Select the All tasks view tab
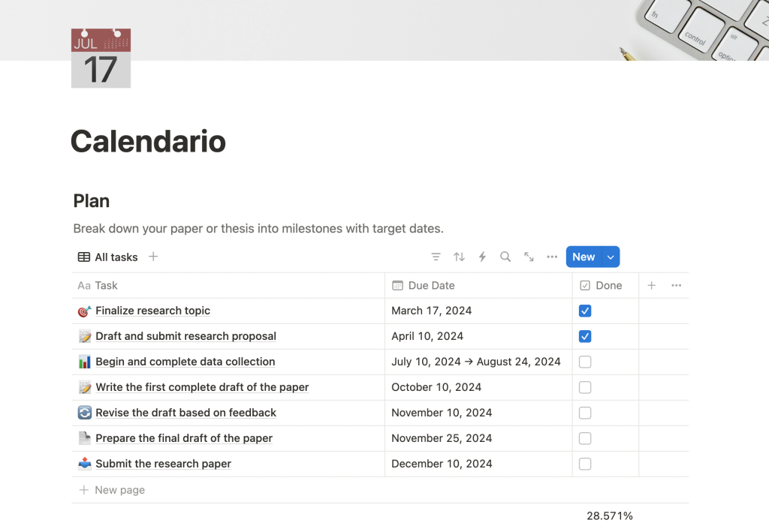769x532 pixels. pyautogui.click(x=108, y=257)
